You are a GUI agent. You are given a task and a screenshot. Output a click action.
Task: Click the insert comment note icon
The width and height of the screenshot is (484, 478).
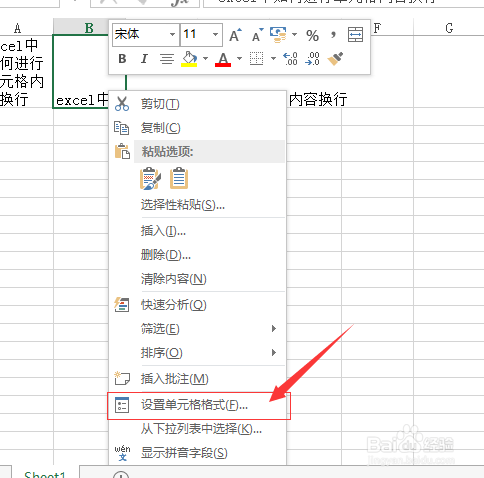pyautogui.click(x=122, y=378)
